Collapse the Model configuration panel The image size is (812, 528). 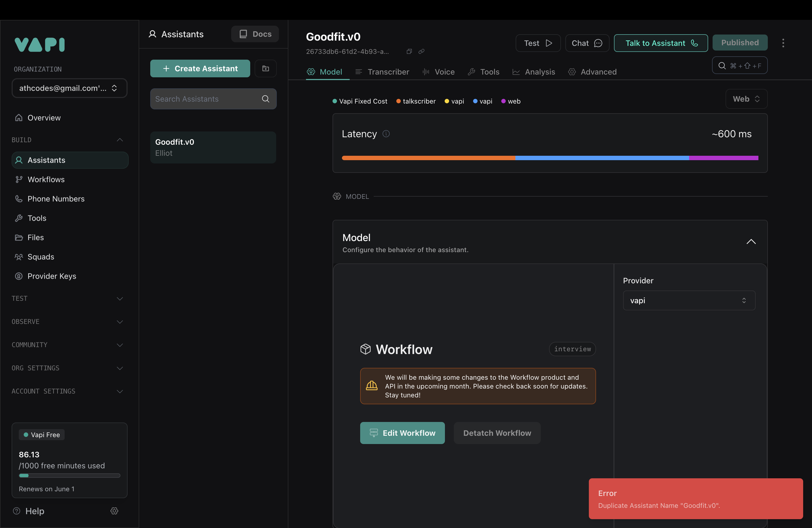pos(751,242)
